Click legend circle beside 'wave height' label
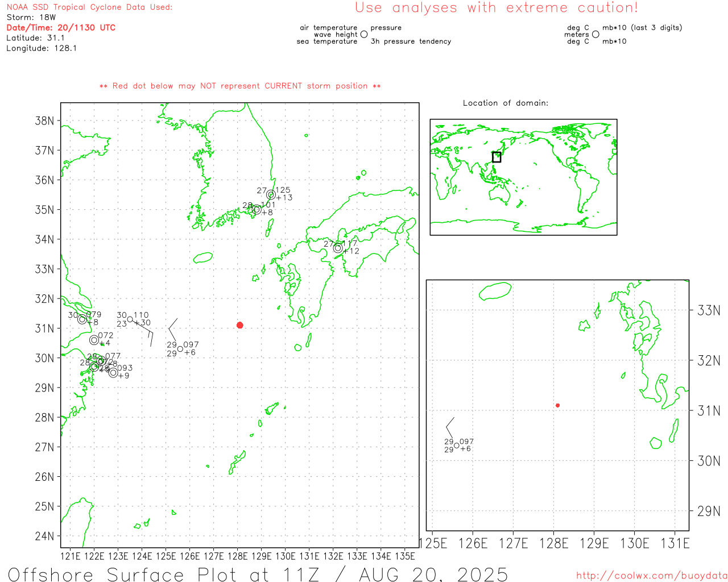728x582 pixels. tap(364, 34)
